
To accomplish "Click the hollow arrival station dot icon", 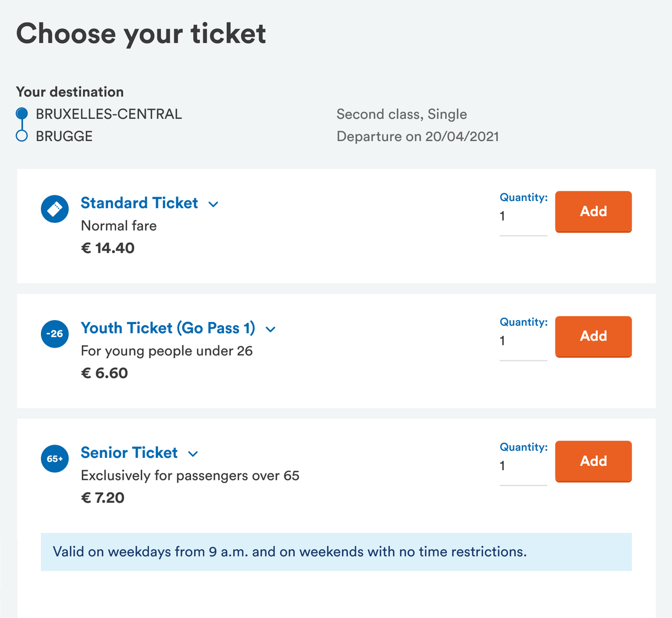I will coord(22,136).
